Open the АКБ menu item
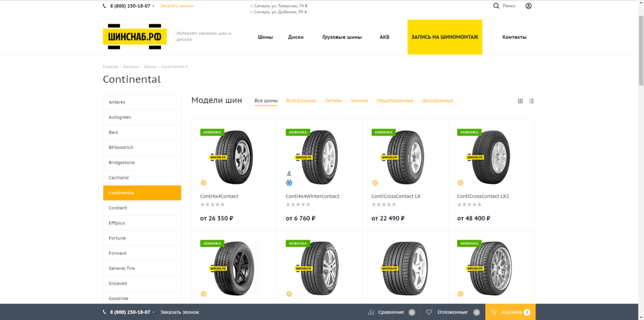The height and width of the screenshot is (320, 644). (x=384, y=37)
